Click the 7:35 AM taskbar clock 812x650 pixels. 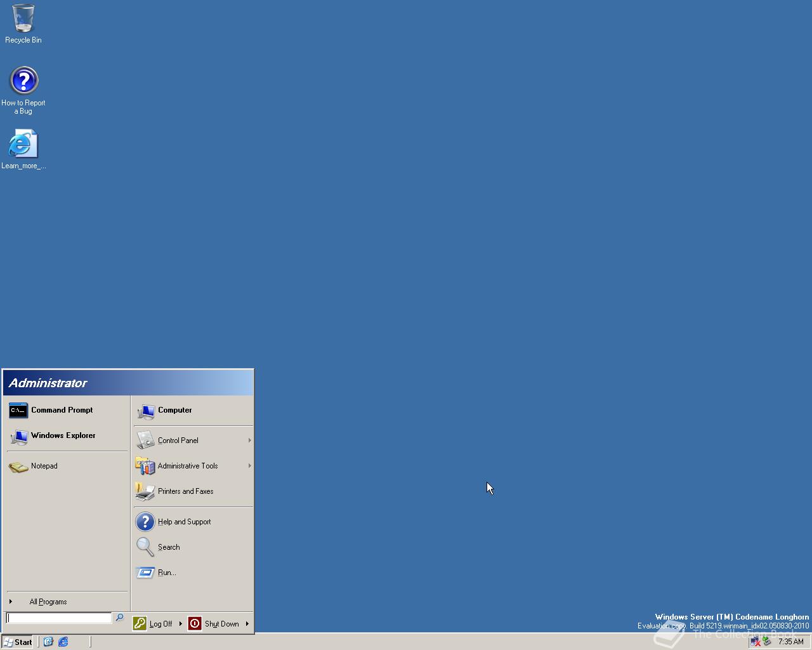tap(790, 642)
